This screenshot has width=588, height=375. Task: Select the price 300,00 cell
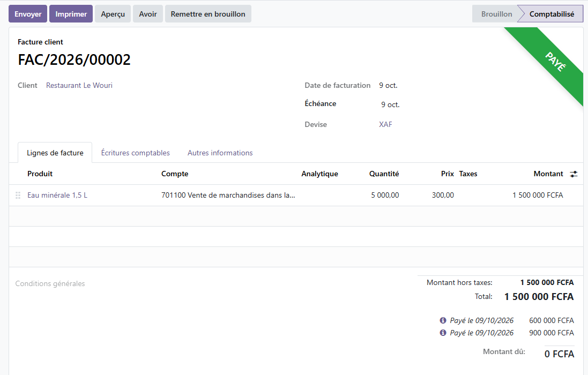(443, 195)
